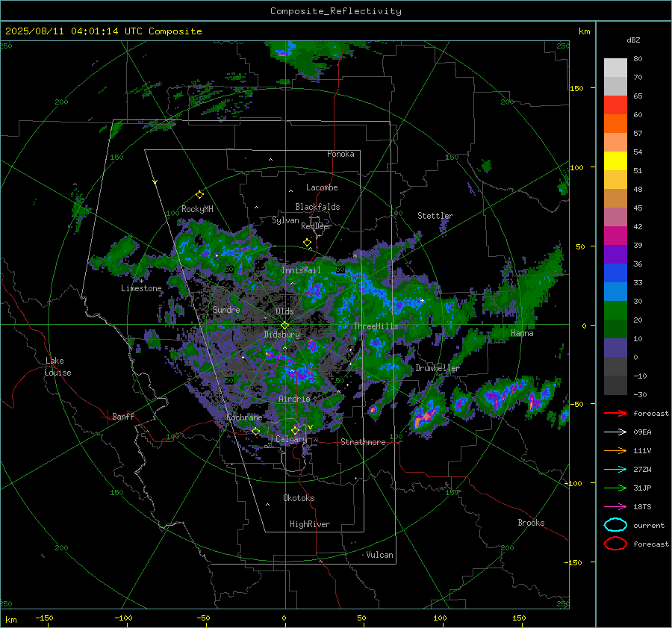Select the Airdrie city label
Image resolution: width=672 pixels, height=628 pixels.
tap(294, 399)
